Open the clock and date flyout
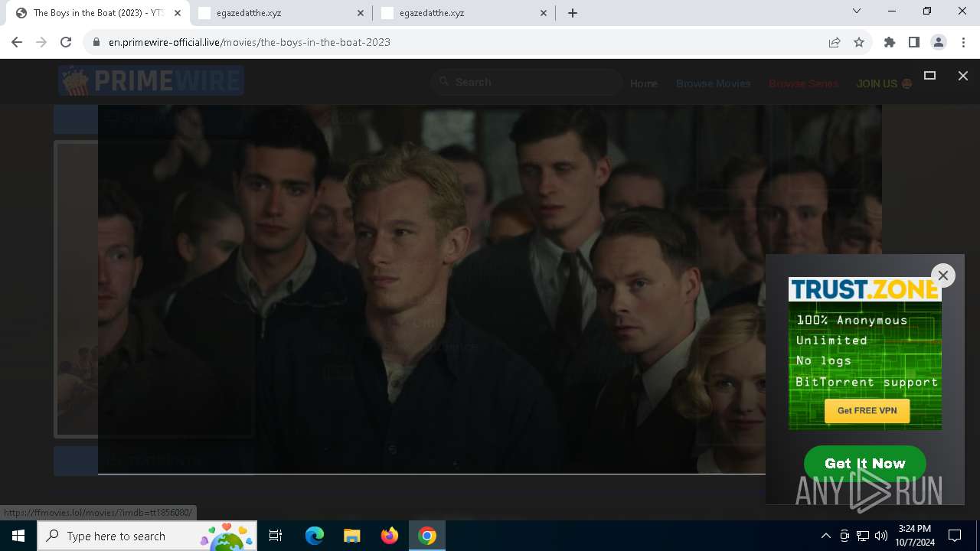This screenshot has width=980, height=551. tap(915, 536)
